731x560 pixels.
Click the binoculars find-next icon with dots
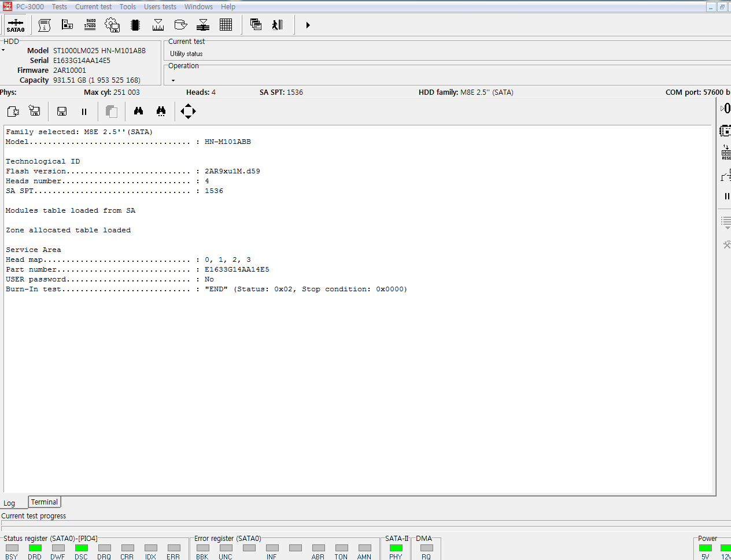tap(161, 111)
